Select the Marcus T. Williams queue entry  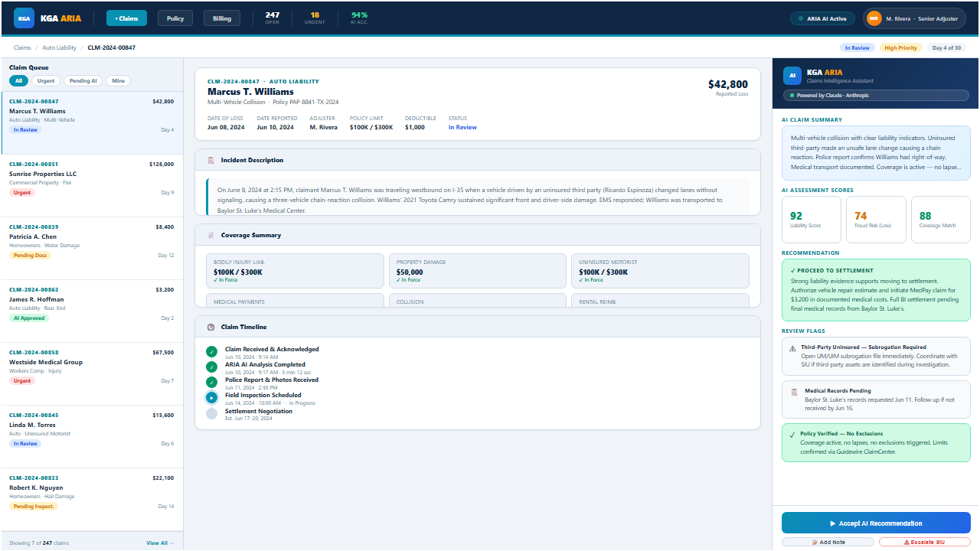click(92, 123)
